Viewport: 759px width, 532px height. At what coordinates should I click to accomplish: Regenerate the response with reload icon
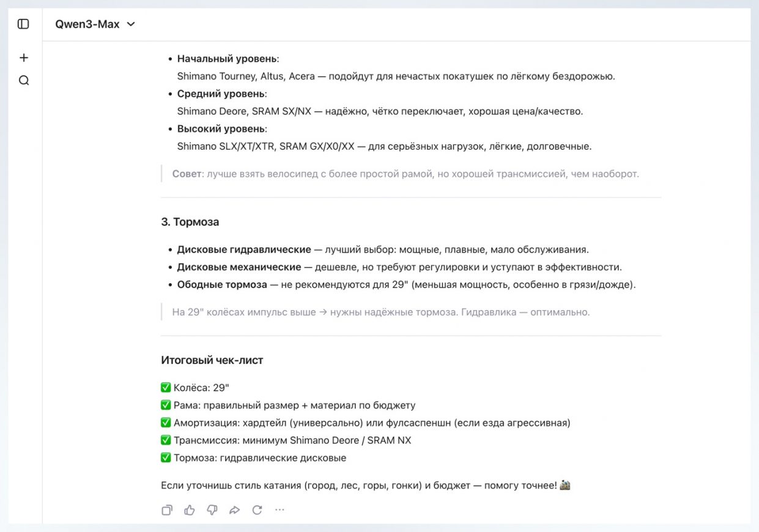click(257, 510)
